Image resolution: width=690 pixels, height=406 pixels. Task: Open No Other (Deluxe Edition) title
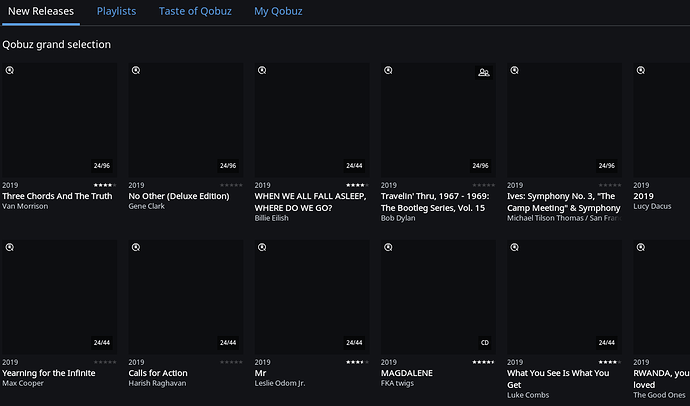[x=179, y=196]
